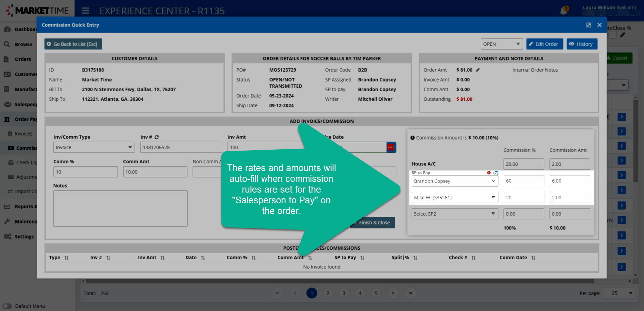Go to page 2 of results
Image resolution: width=644 pixels, height=311 pixels.
328,293
